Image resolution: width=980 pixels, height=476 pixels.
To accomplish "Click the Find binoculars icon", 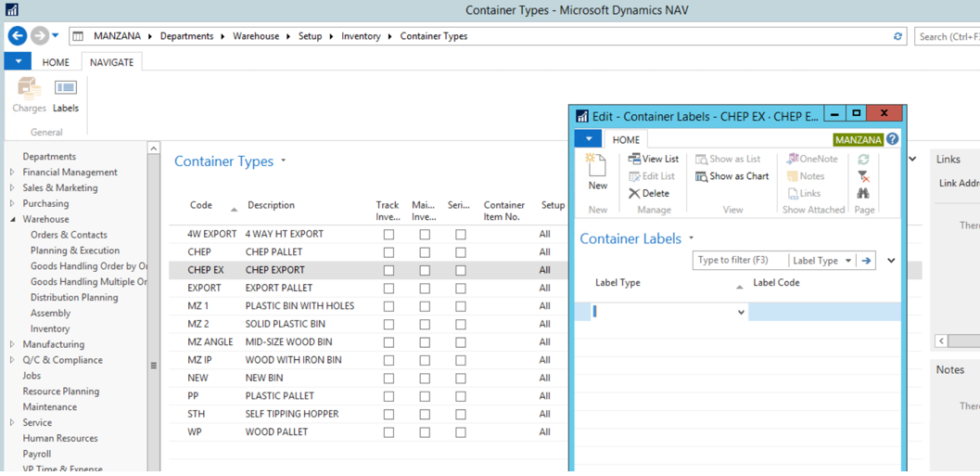I will coord(863,193).
